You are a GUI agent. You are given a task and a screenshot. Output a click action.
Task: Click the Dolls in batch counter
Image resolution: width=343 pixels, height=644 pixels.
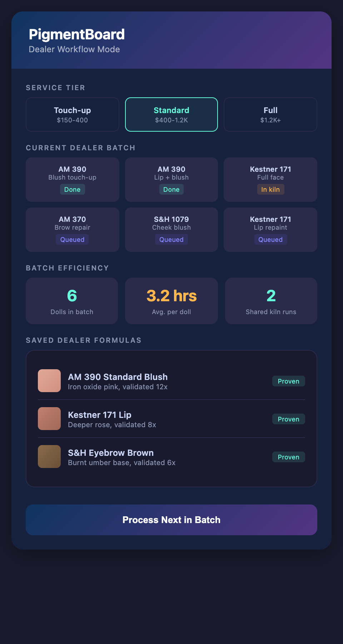click(x=71, y=301)
